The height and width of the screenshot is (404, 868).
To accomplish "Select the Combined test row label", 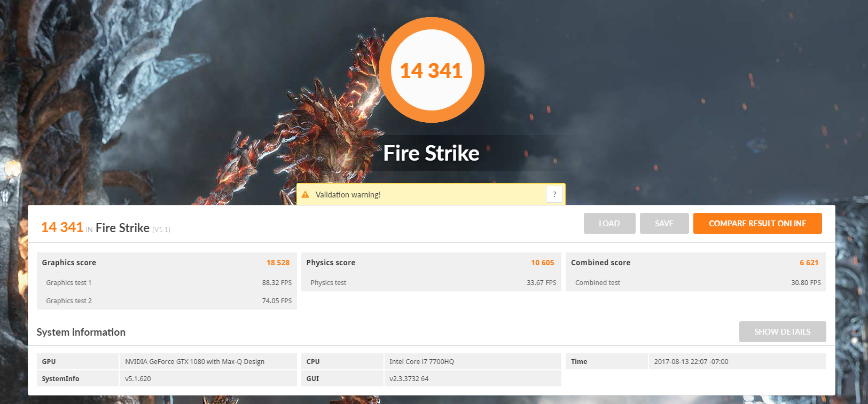I will coord(598,283).
